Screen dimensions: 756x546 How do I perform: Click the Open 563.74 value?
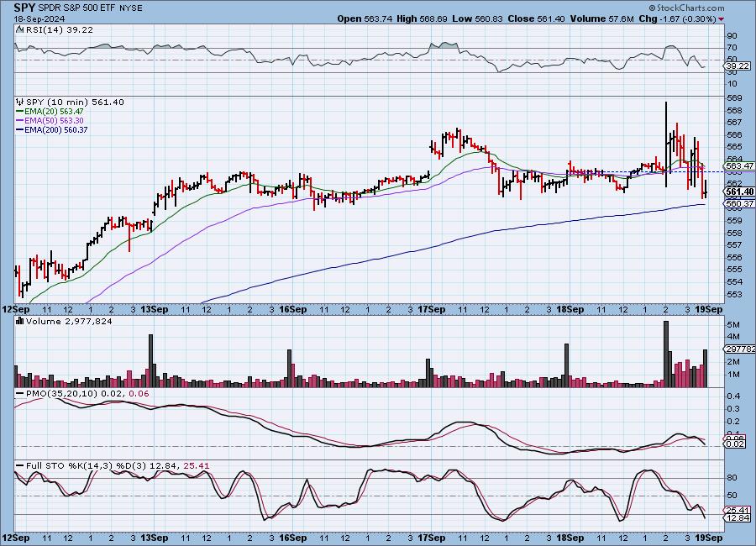coord(365,18)
